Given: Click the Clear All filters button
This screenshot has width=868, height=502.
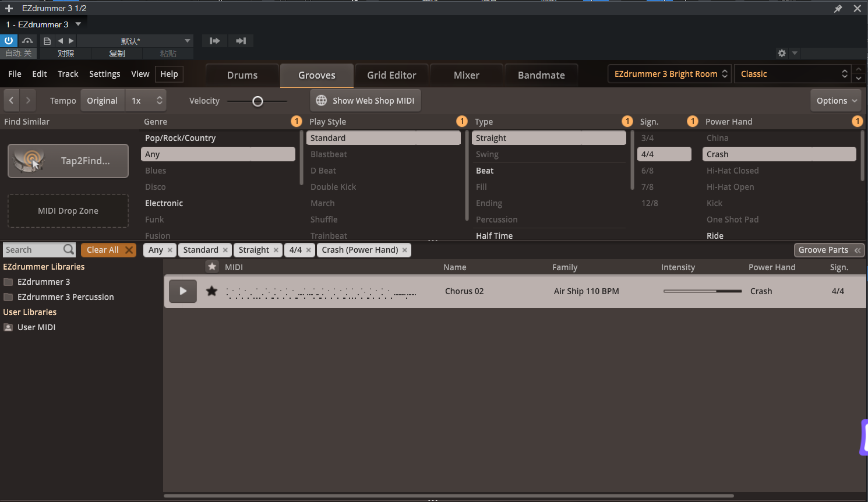Looking at the screenshot, I should [108, 250].
